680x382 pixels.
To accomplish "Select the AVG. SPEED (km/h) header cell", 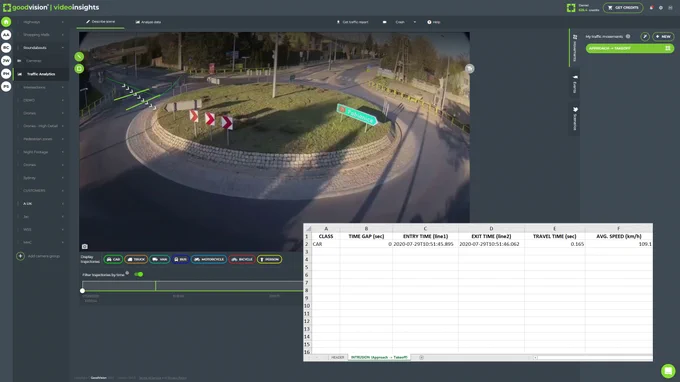I will 618,236.
